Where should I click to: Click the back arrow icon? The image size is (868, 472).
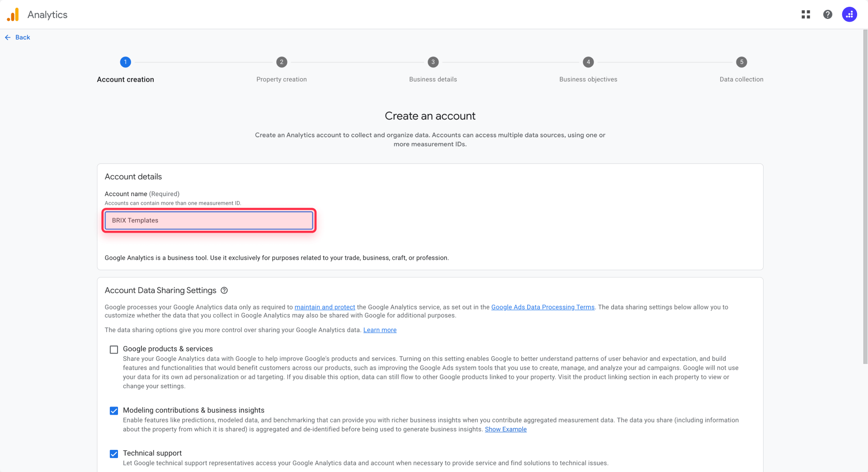[7, 37]
